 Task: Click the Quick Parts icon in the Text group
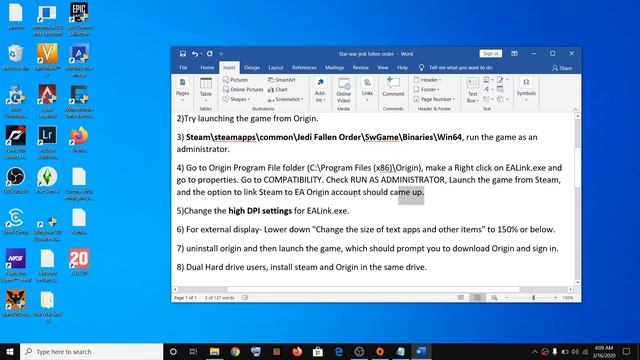click(487, 80)
